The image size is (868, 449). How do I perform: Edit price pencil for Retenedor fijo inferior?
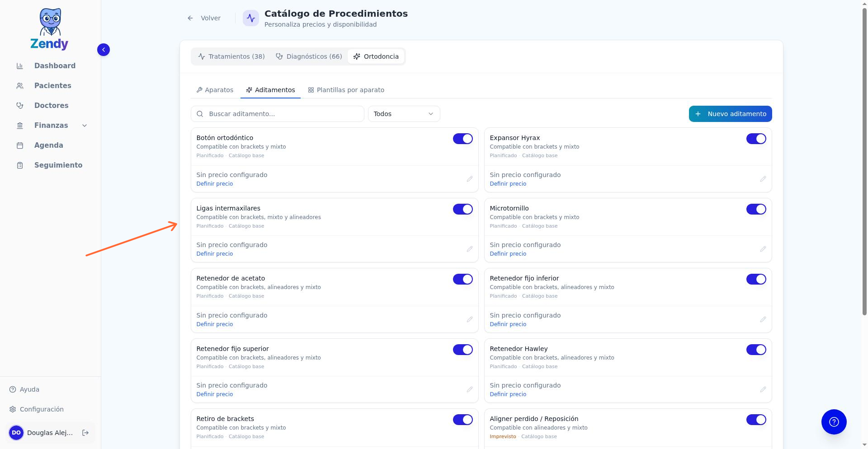[x=763, y=319]
